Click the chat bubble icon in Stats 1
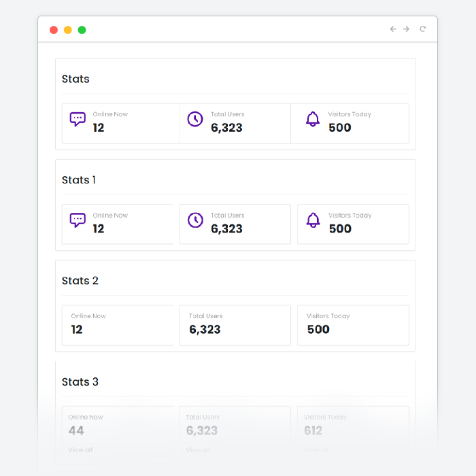476x476 pixels. pyautogui.click(x=78, y=220)
